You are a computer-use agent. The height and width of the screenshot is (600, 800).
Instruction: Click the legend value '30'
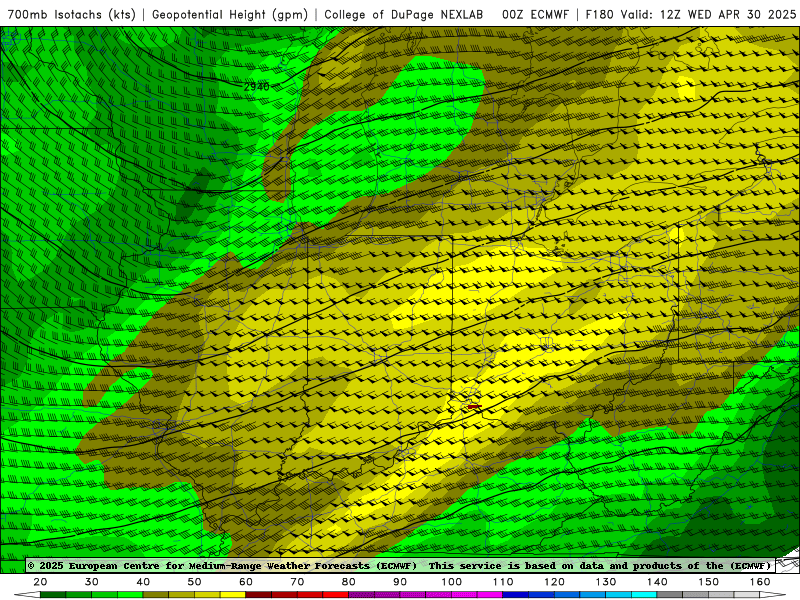point(92,582)
